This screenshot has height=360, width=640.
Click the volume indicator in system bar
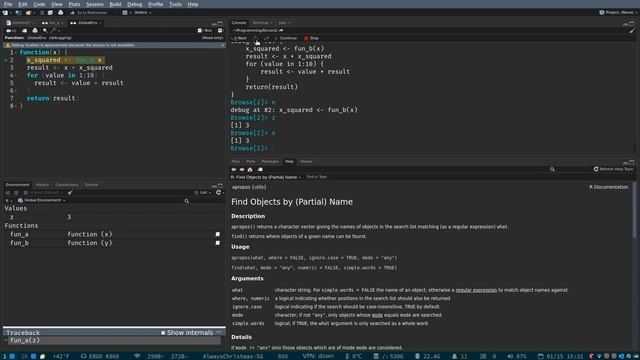tap(516, 356)
